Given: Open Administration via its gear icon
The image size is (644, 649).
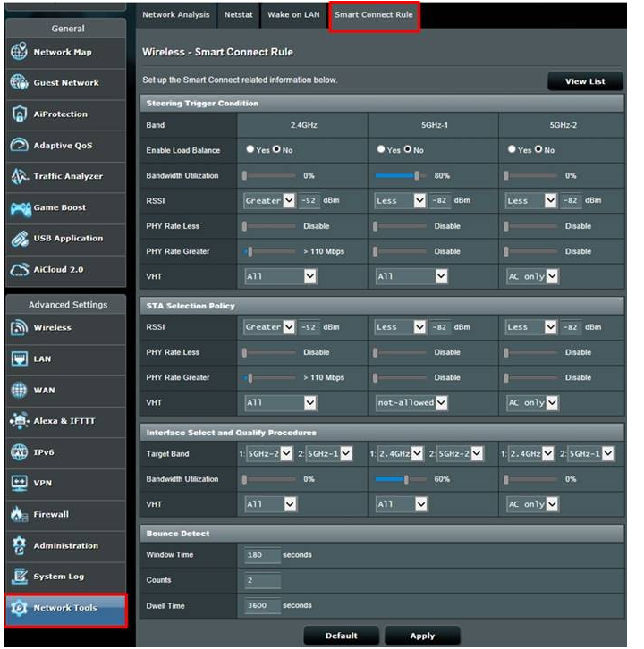Looking at the screenshot, I should (x=19, y=545).
